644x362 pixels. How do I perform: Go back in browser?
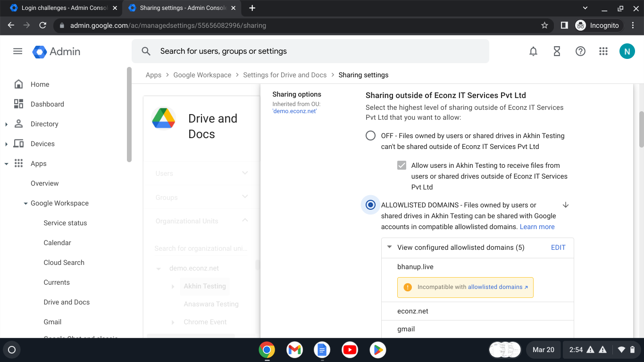click(11, 25)
